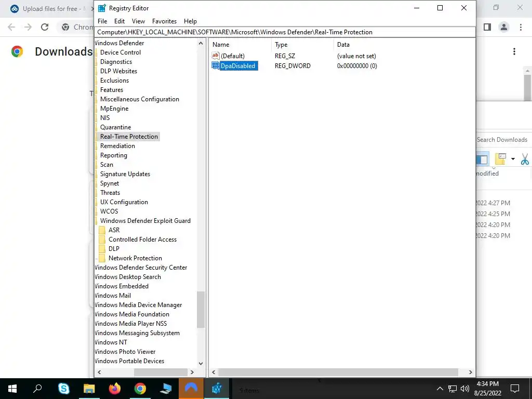Open the View menu in Registry Editor
532x399 pixels.
(x=138, y=21)
